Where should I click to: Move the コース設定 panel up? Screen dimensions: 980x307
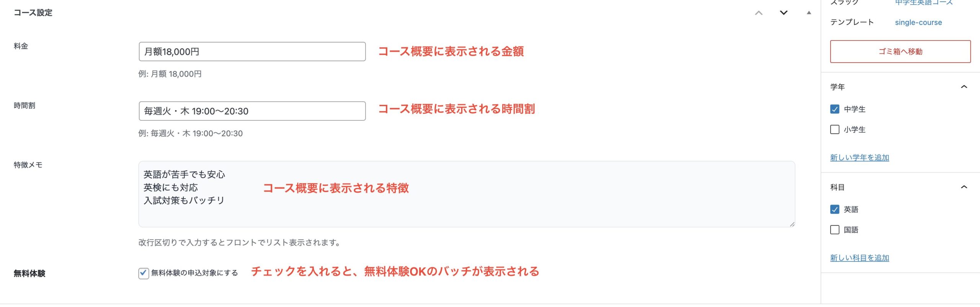(x=758, y=13)
